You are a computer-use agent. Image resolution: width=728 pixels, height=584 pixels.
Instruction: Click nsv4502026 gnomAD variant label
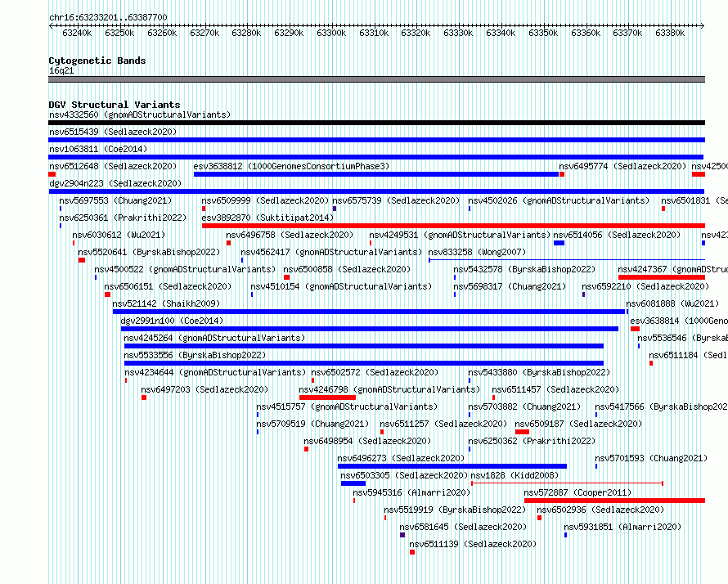pyautogui.click(x=559, y=200)
